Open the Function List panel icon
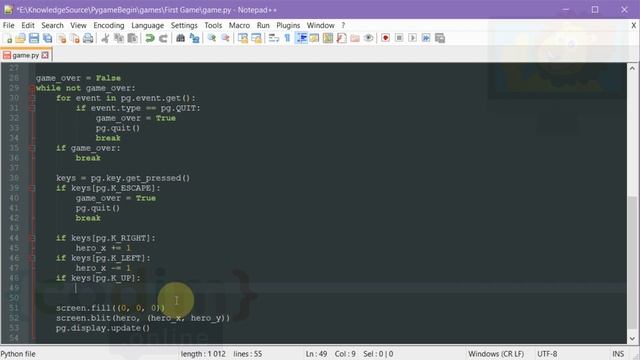640x360 pixels. coord(342,38)
